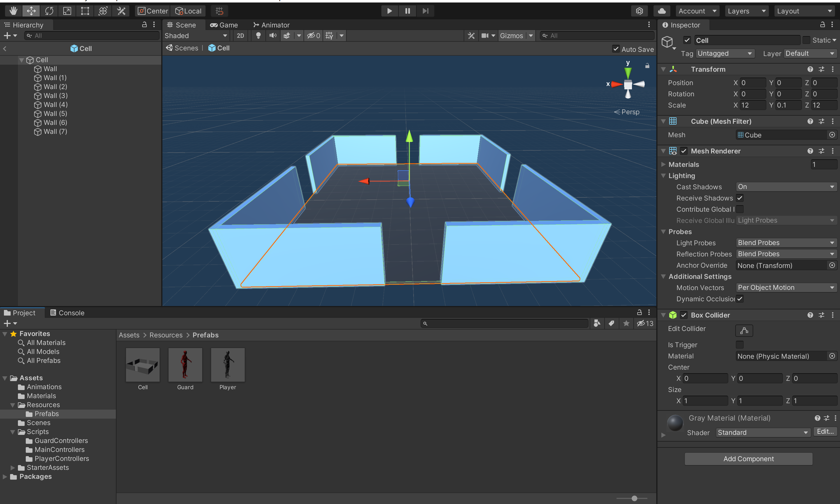Toggle grid snapping icon in toolbar
The height and width of the screenshot is (504, 840).
coord(219,11)
